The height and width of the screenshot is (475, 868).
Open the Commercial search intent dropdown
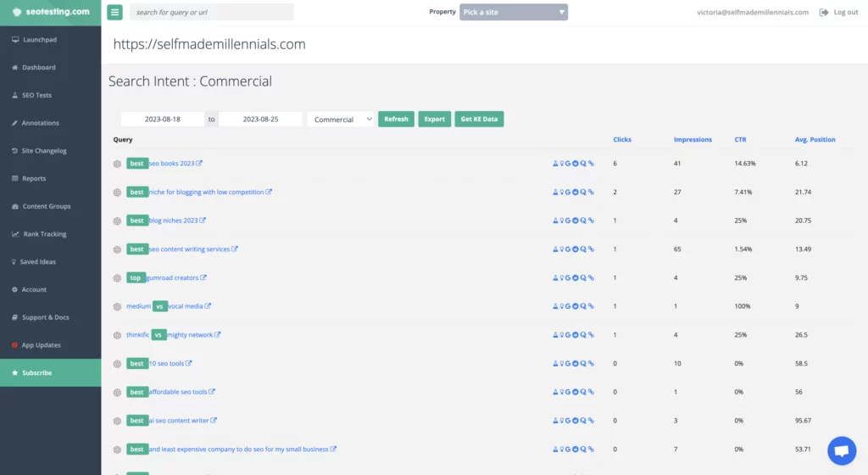[341, 119]
